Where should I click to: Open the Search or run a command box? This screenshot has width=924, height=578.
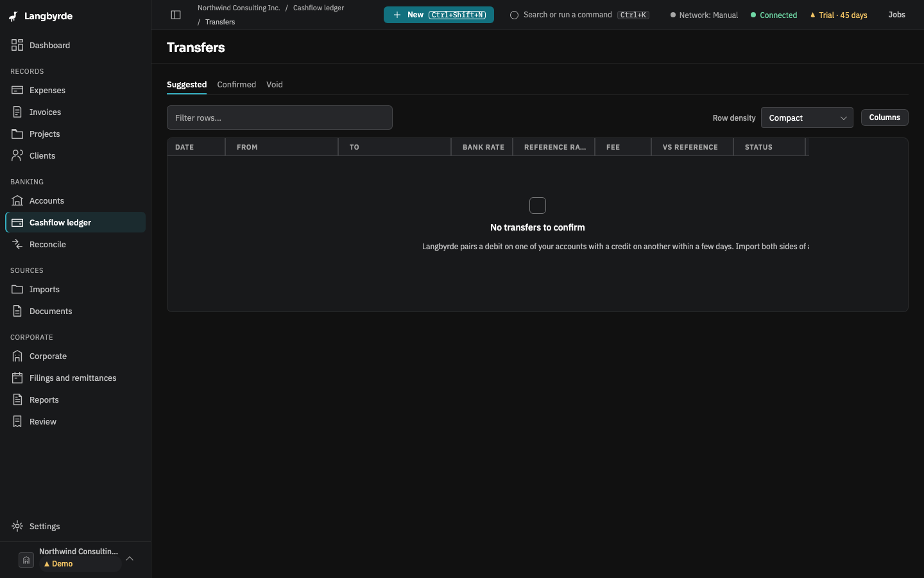(x=579, y=15)
